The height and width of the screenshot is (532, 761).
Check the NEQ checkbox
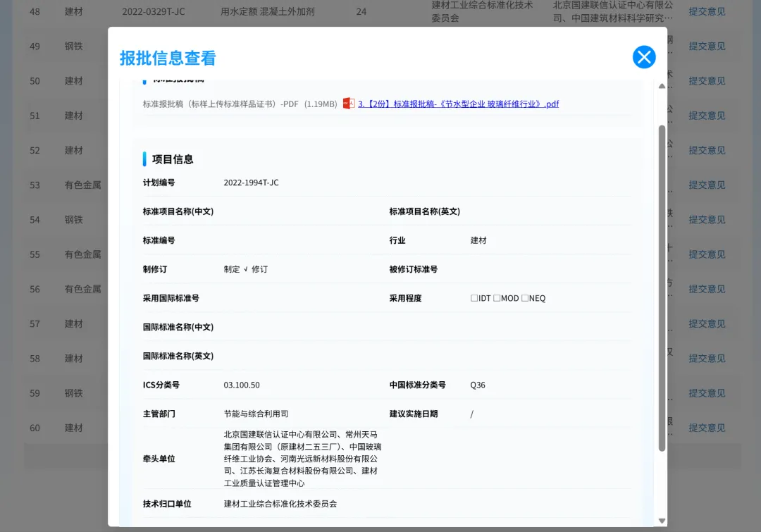(525, 298)
